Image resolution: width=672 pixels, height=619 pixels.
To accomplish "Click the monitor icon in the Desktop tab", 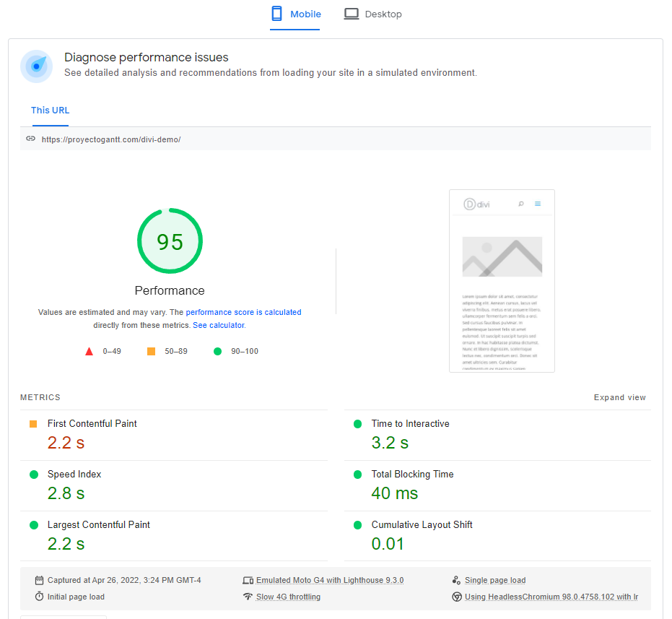I will click(x=352, y=13).
